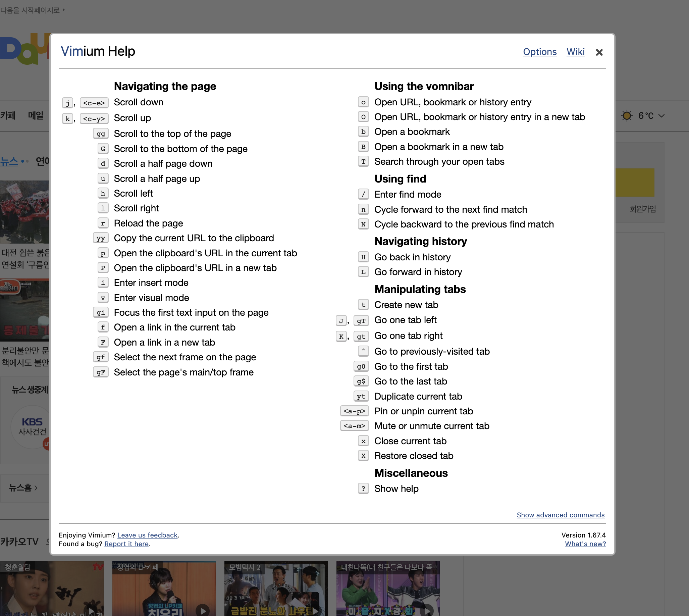Click the 'gf' key badge for next frame
This screenshot has height=616, width=689.
101,357
